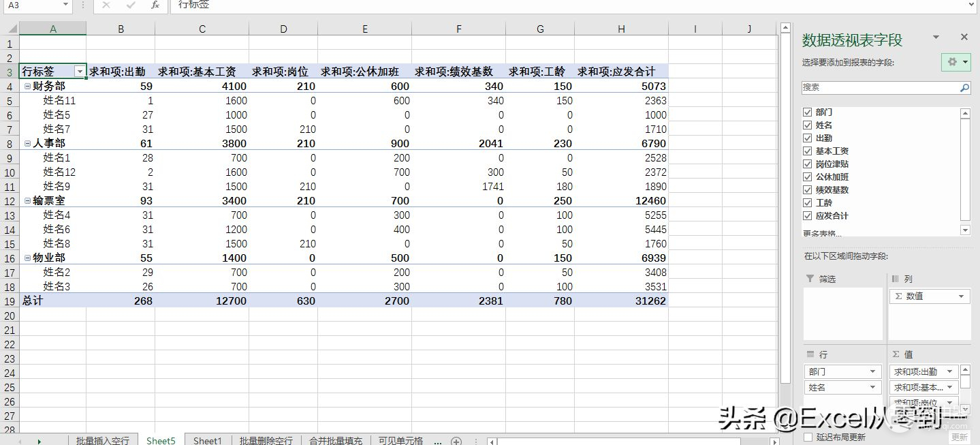The height and width of the screenshot is (445, 980).
Task: Click the insert function fx icon
Action: tap(155, 5)
